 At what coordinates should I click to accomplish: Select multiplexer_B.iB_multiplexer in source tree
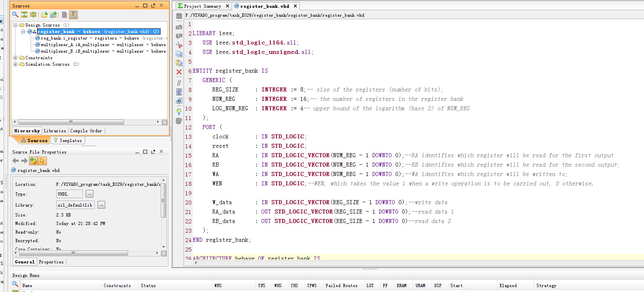pyautogui.click(x=100, y=51)
